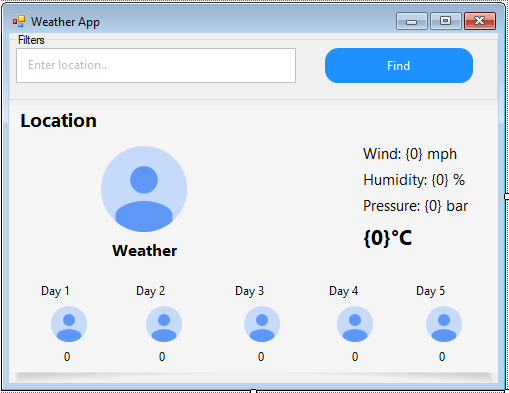
Task: Click the large weather placeholder icon
Action: pos(144,189)
